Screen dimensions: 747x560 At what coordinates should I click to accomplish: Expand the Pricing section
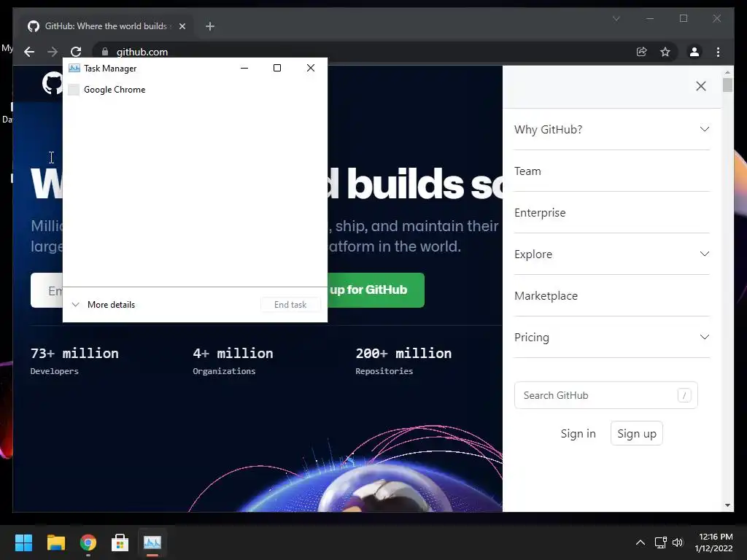click(612, 337)
